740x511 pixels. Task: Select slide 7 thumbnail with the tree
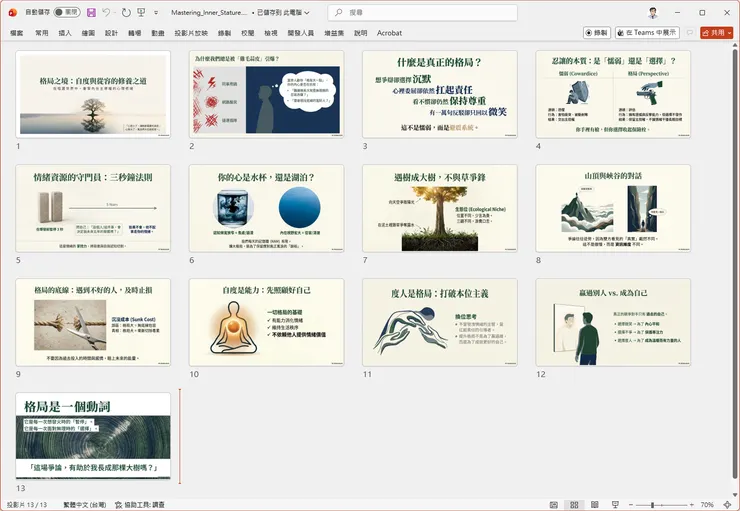(x=439, y=208)
